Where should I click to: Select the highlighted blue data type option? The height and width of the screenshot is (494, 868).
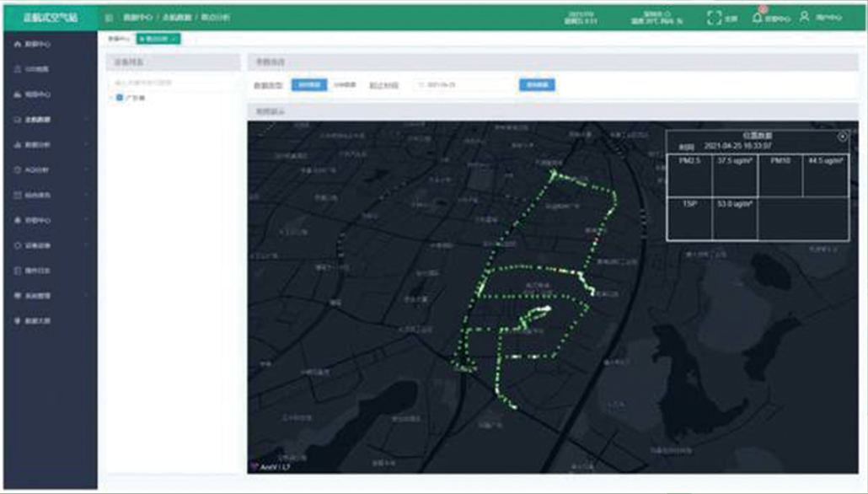(x=308, y=85)
